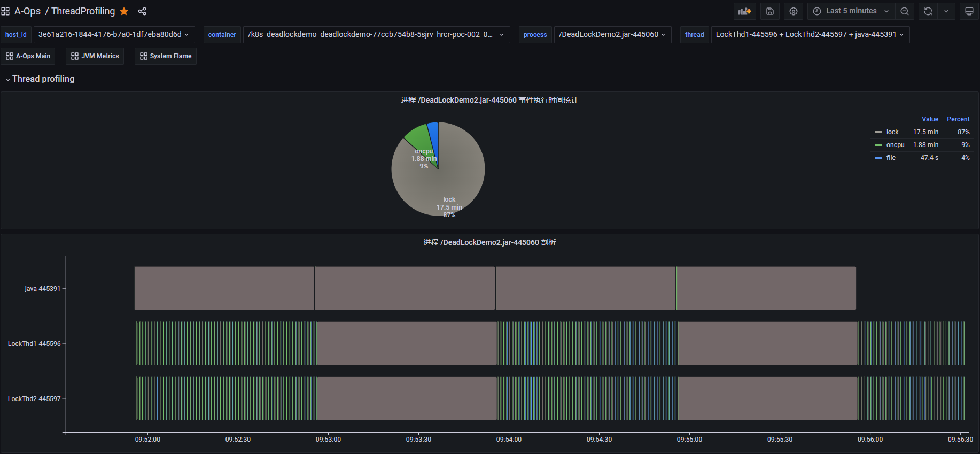Viewport: 980px width, 454px height.
Task: Toggle file series in pie legend
Action: point(890,158)
